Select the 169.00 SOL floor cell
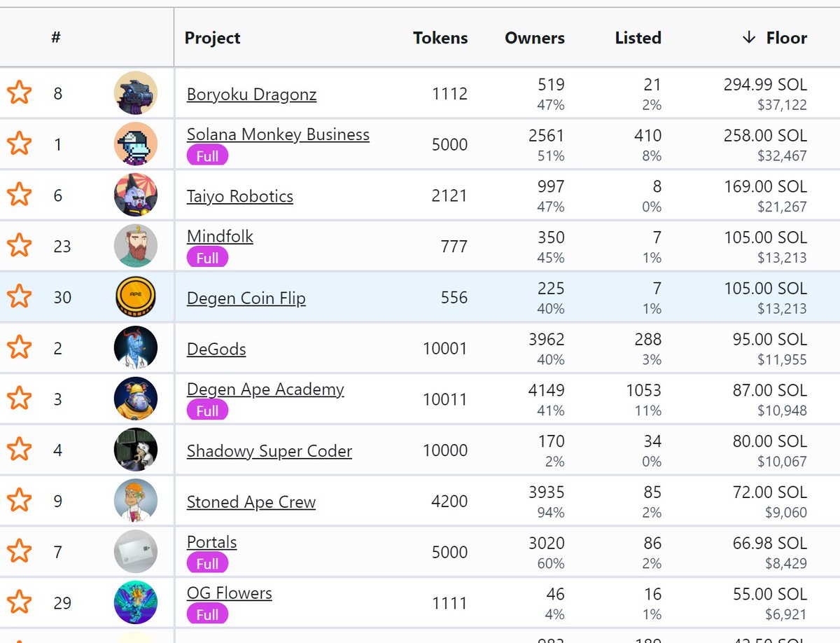Viewport: 840px width, 643px height. pyautogui.click(x=765, y=187)
